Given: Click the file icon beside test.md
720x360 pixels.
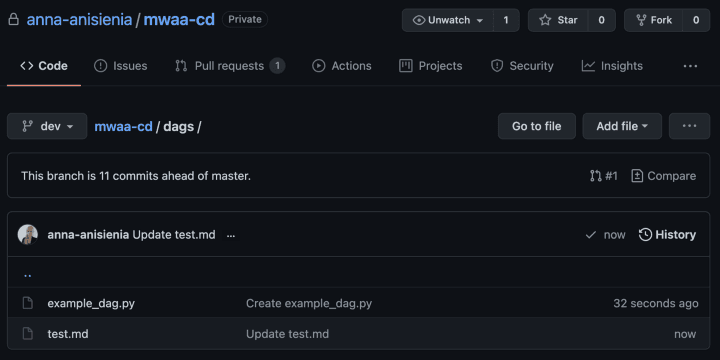Looking at the screenshot, I should 28,333.
